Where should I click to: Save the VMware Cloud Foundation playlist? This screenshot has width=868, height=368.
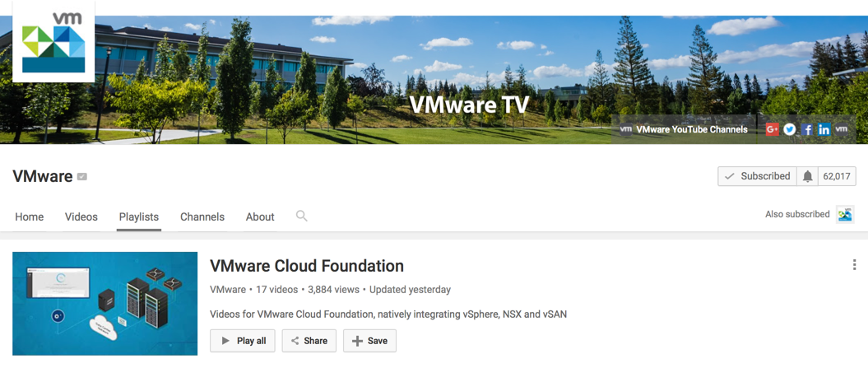(x=369, y=341)
